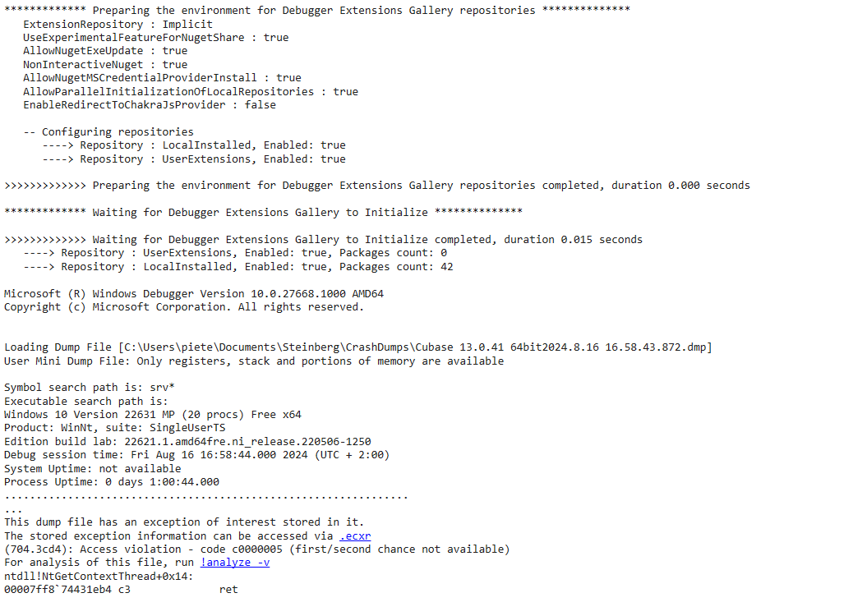844x616 pixels.
Task: Click the '-- Configuring repositories' heading
Action: click(108, 131)
